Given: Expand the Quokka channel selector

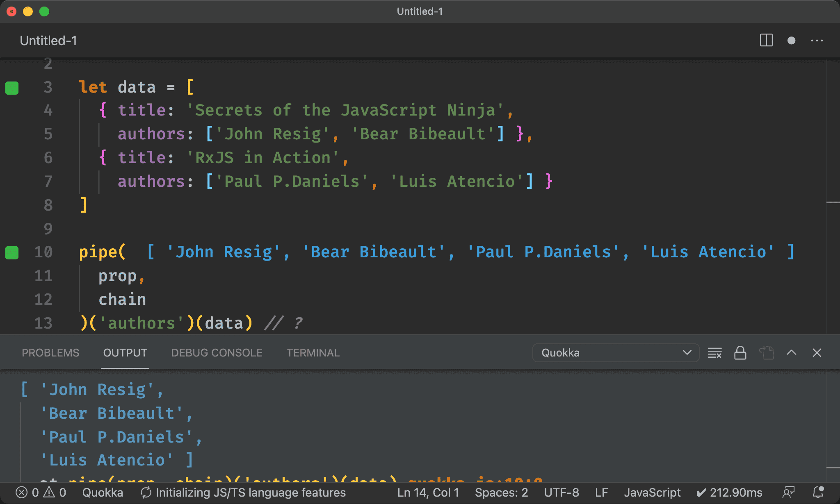Looking at the screenshot, I should [x=689, y=352].
